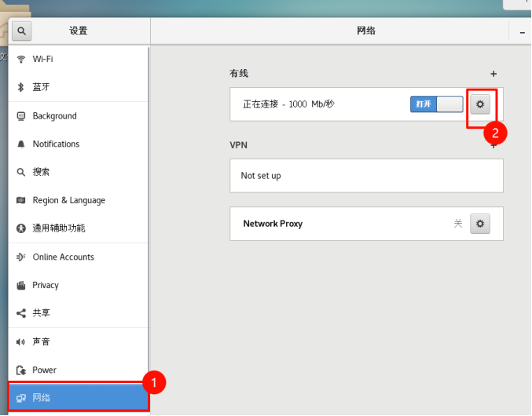The height and width of the screenshot is (416, 532).
Task: Click the Wi-Fi signal icon in sidebar
Action: click(x=21, y=60)
